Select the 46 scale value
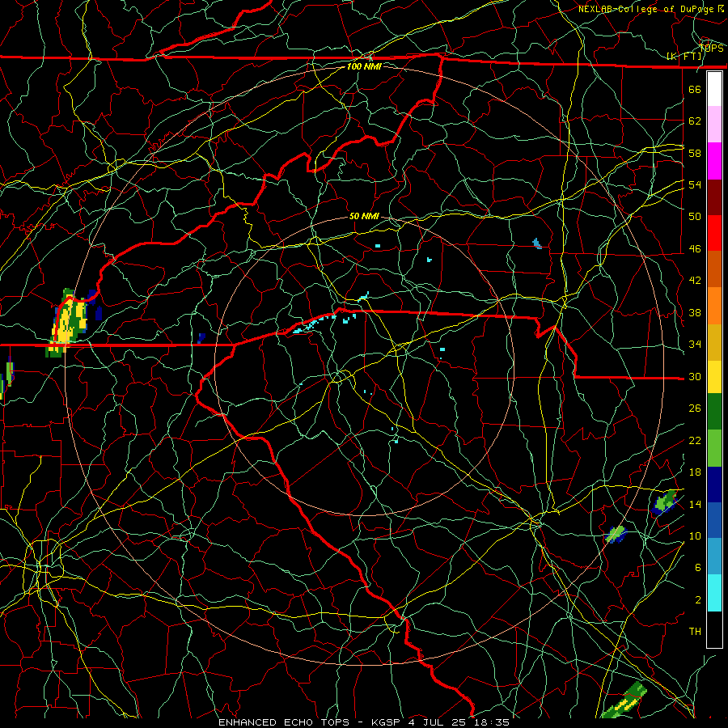728x728 pixels. point(695,248)
